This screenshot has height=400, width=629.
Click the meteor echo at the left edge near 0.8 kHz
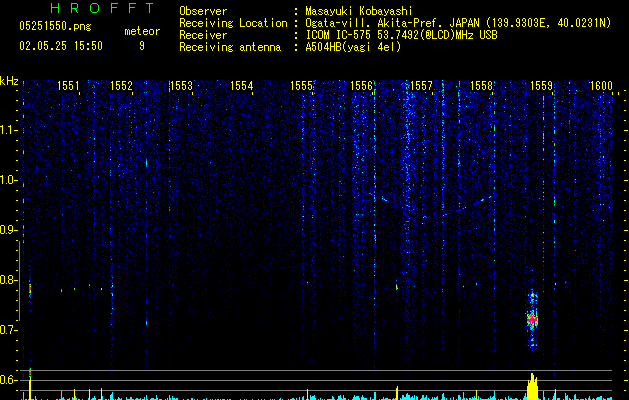[x=30, y=289]
